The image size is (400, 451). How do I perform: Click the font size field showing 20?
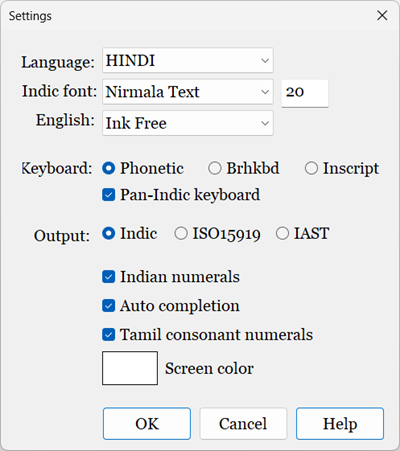tap(305, 93)
